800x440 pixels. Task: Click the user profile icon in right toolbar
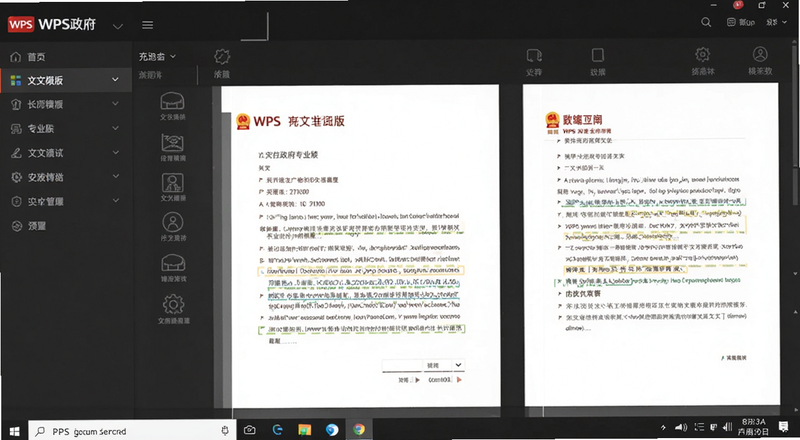[760, 54]
